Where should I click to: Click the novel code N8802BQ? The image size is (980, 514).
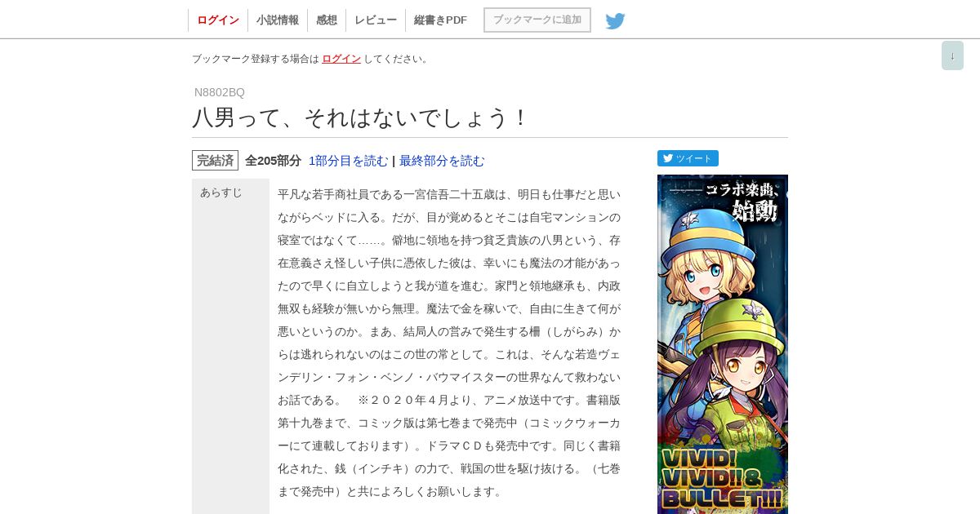coord(220,92)
